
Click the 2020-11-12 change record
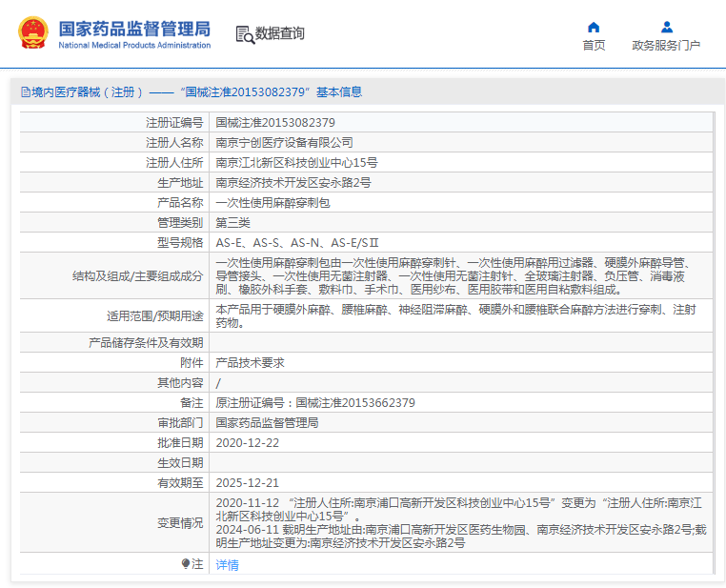click(x=459, y=509)
